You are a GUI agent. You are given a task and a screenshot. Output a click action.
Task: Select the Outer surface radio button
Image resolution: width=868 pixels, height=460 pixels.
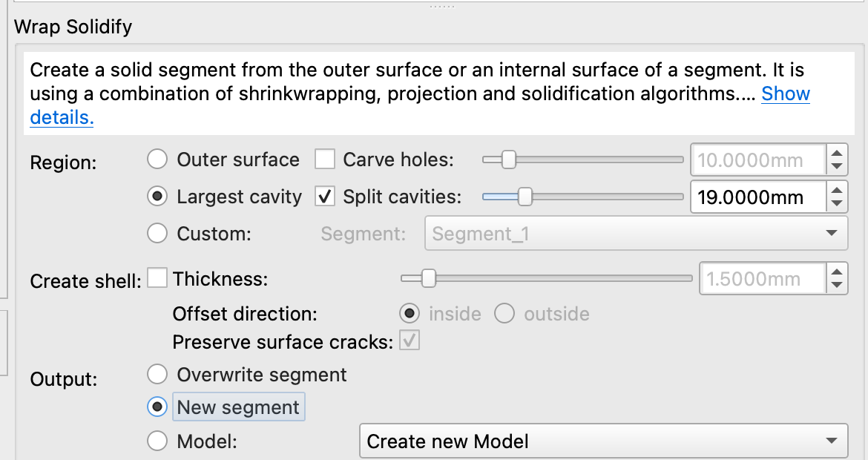(x=157, y=160)
